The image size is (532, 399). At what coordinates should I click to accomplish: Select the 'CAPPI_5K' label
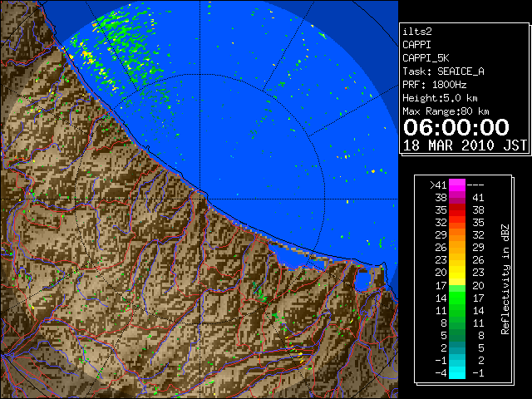426,58
